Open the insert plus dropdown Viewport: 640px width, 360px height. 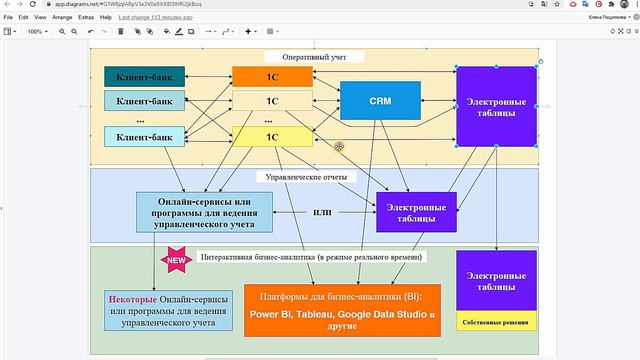(x=251, y=31)
